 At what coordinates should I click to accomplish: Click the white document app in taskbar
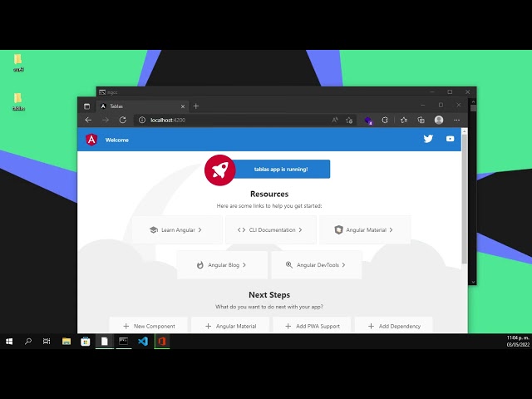pyautogui.click(x=105, y=342)
